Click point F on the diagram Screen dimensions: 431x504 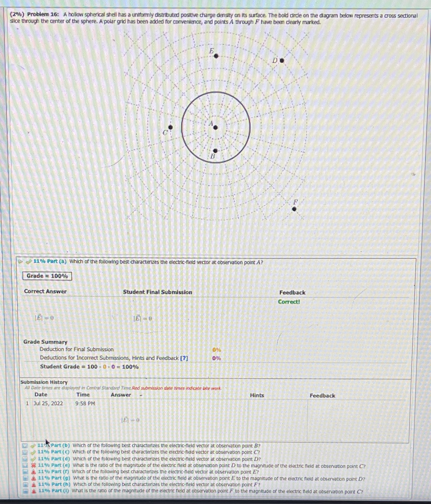(294, 209)
